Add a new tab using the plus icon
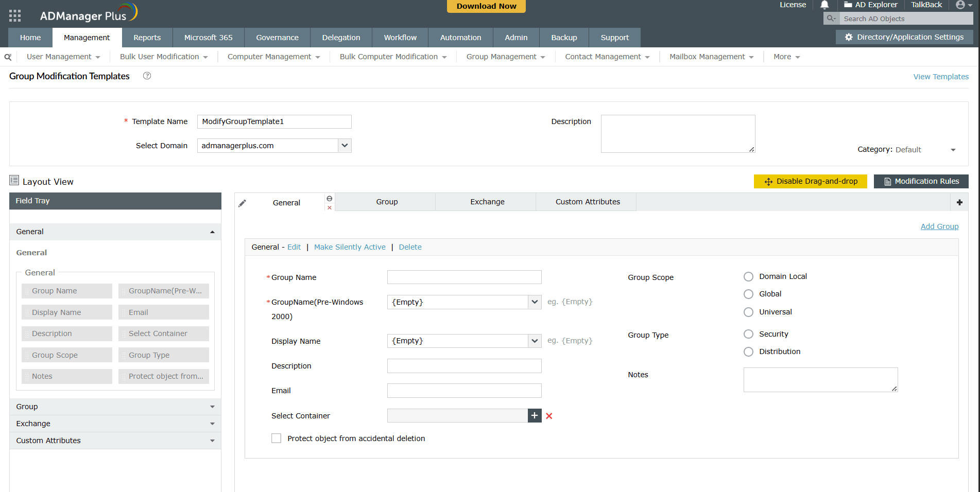This screenshot has width=980, height=492. pyautogui.click(x=959, y=202)
